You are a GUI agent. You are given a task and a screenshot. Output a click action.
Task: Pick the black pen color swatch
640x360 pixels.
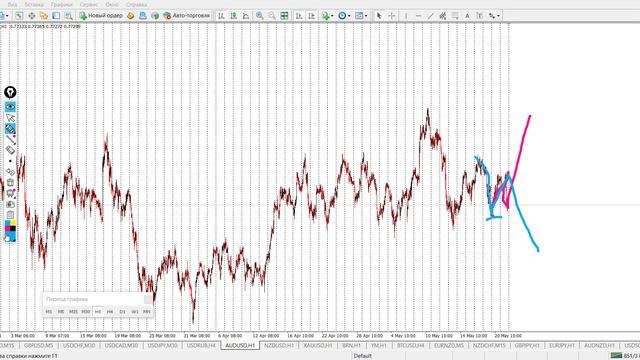tap(13, 229)
